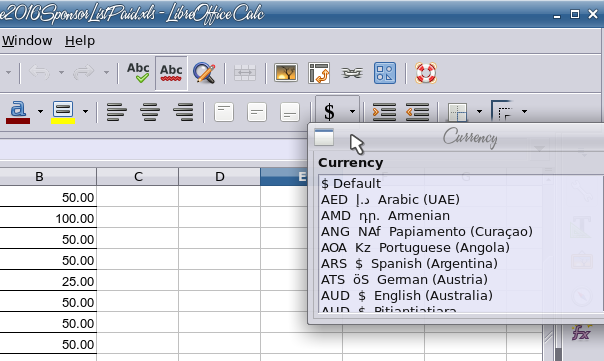
Task: Click the Undo arrow icon
Action: 40,72
